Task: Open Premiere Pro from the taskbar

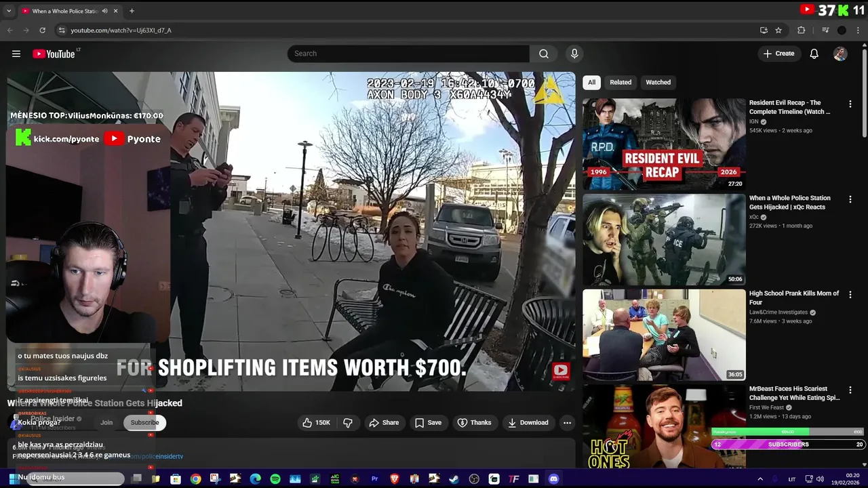Action: click(x=374, y=479)
